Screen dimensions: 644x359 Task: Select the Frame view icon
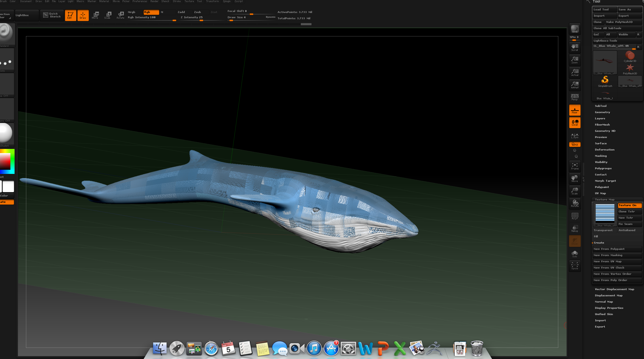pos(575,166)
